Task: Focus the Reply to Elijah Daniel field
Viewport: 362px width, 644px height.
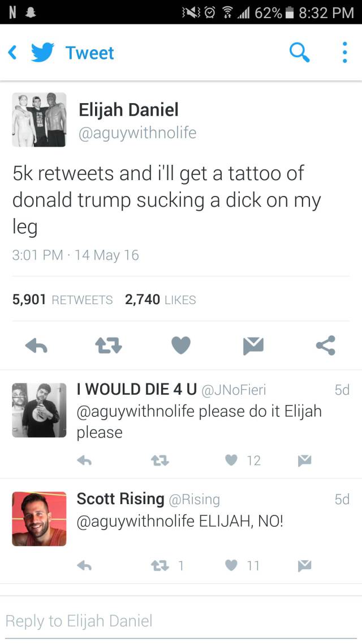Action: tap(181, 621)
